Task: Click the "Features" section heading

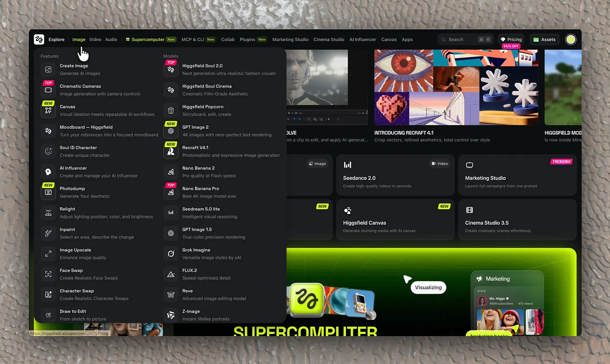Action: [50, 56]
